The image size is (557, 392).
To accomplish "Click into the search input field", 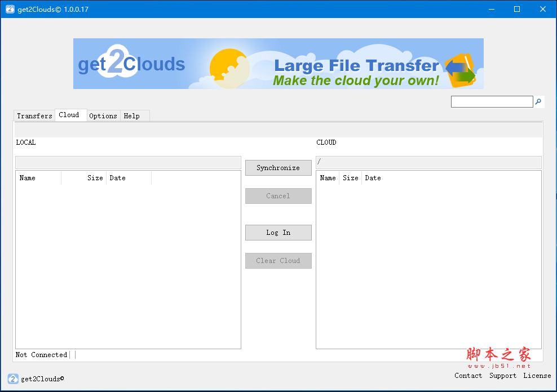I will [492, 101].
